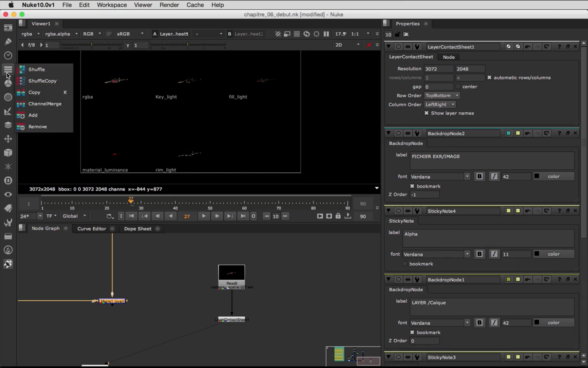Toggle bold for BackdropNode2 font
This screenshot has height=368, width=588.
point(479,176)
